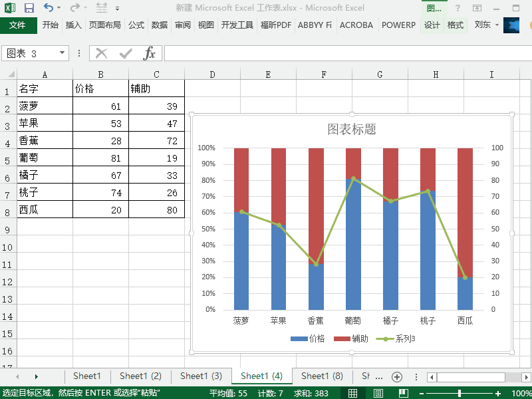Image resolution: width=532 pixels, height=399 pixels.
Task: Click the Help question mark icon
Action: [458, 8]
